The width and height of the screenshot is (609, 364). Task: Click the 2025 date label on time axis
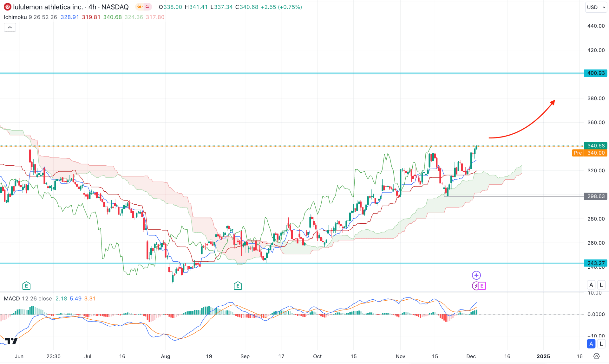[543, 356]
